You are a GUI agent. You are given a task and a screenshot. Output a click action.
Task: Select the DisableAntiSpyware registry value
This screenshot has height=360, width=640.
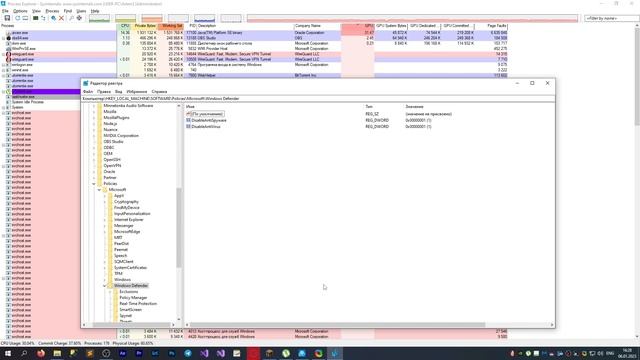point(209,120)
